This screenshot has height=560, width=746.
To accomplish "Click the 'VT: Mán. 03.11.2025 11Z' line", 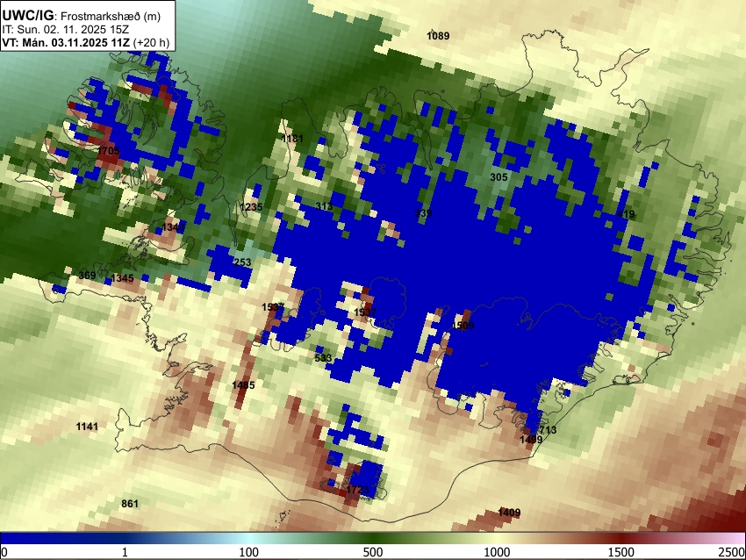I will pos(66,42).
